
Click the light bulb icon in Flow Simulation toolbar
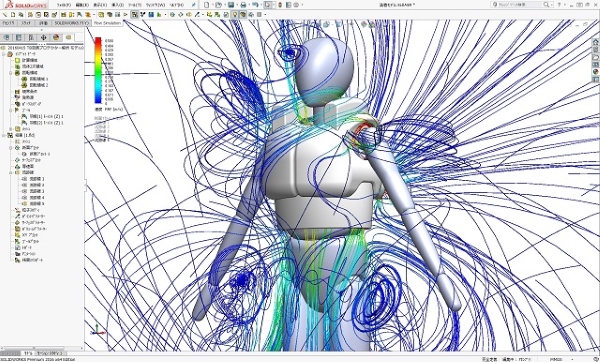coord(235,15)
